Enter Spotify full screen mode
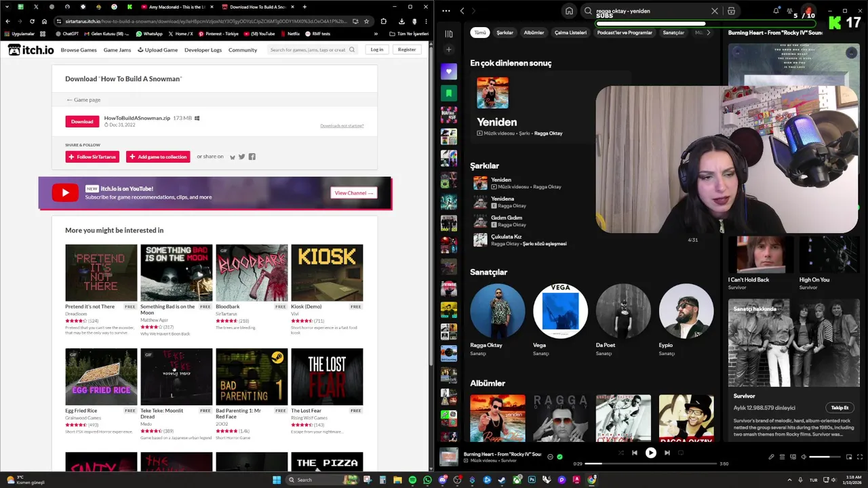Screen dimensions: 868x488 click(859, 457)
